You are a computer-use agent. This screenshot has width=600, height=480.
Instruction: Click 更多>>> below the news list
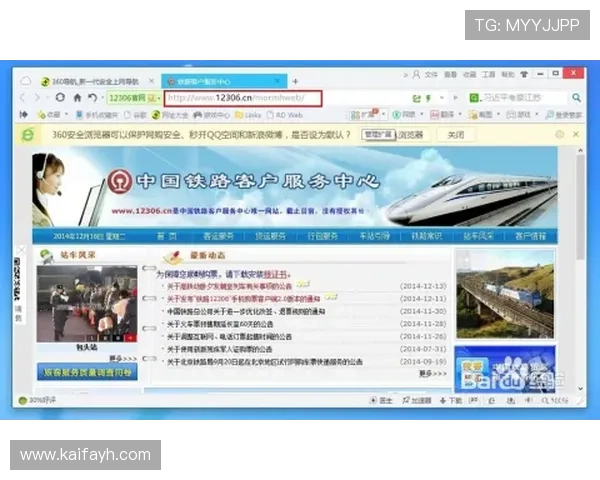(x=432, y=373)
